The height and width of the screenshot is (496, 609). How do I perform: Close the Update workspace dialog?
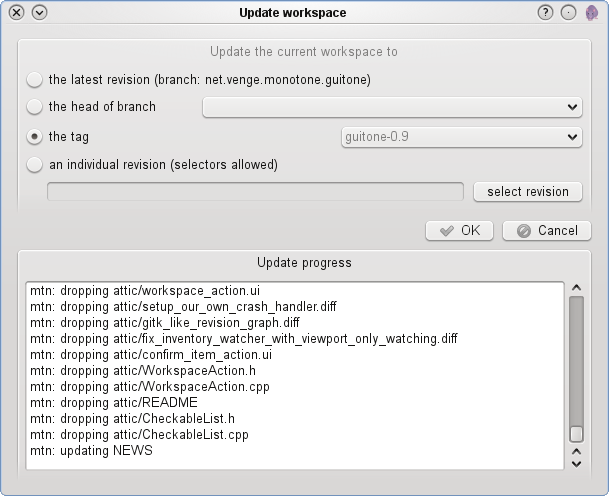(x=16, y=12)
